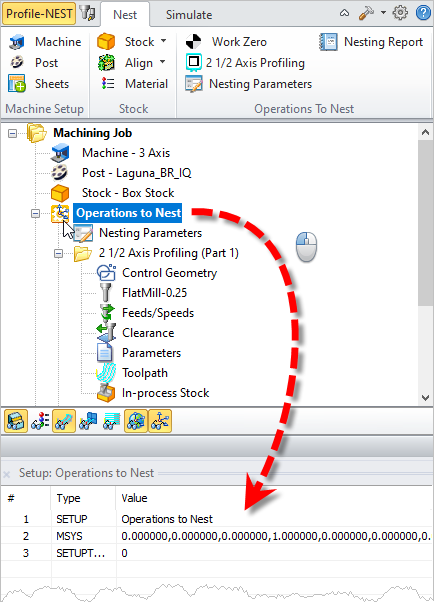Open the gear preferences icon

[x=400, y=13]
